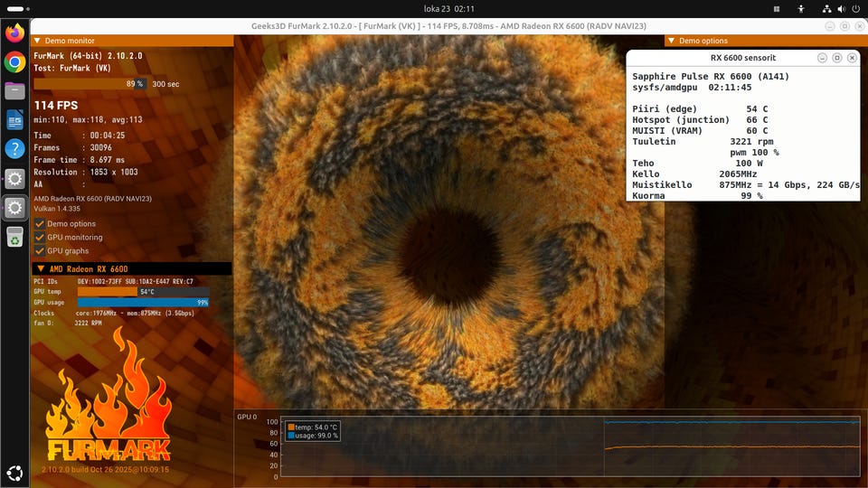Click the 89 % test progress bar
This screenshot has width=868, height=488.
[x=90, y=84]
